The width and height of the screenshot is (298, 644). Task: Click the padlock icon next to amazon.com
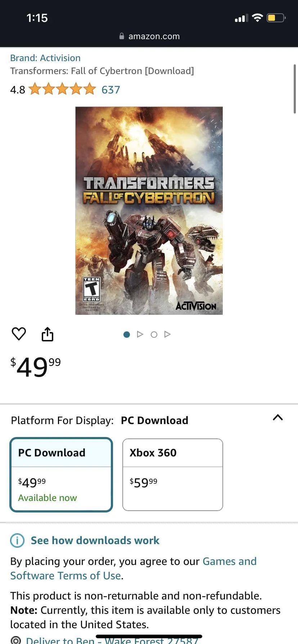click(122, 36)
